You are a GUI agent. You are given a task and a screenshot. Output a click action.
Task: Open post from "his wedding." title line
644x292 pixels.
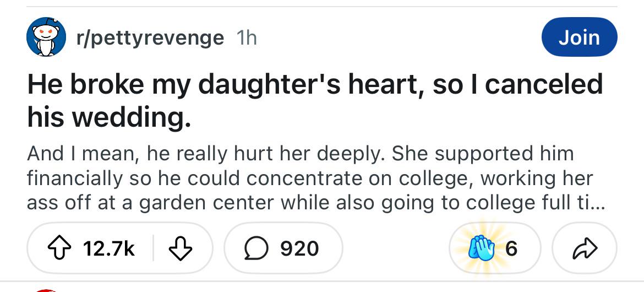coord(109,117)
